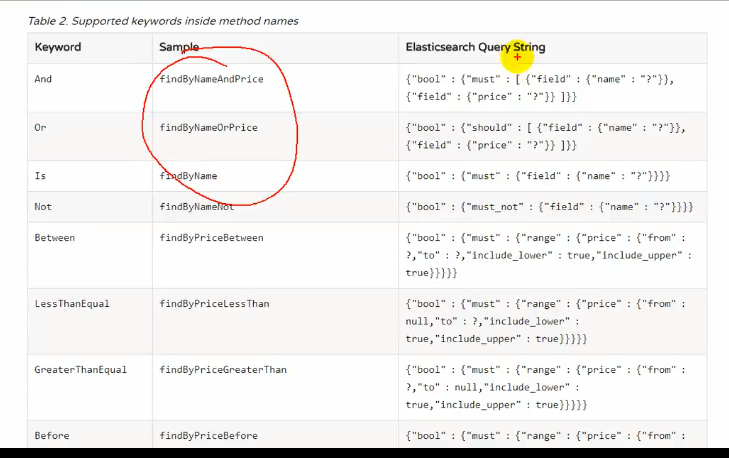Click the findByPriceBetween sample
The height and width of the screenshot is (458, 729).
[212, 238]
